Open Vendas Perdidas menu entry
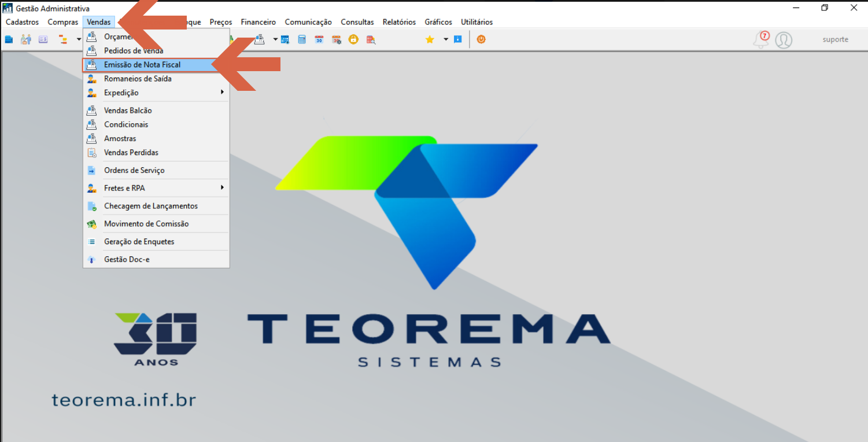The image size is (868, 442). click(x=156, y=153)
